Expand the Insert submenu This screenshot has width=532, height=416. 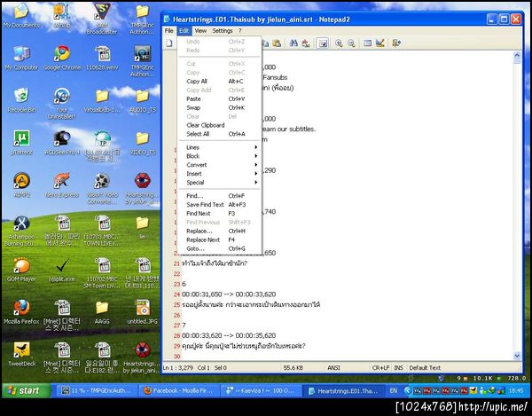(220, 174)
